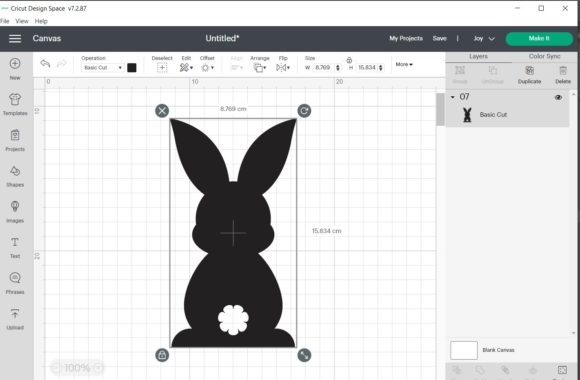The image size is (580, 380).
Task: Open the Projects panel
Action: 15,140
